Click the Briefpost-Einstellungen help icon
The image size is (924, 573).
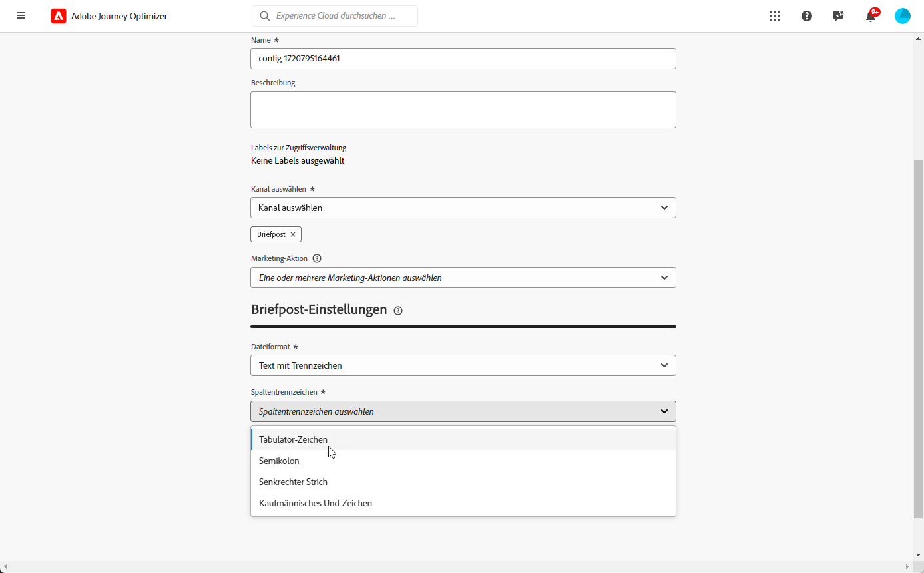click(x=398, y=311)
